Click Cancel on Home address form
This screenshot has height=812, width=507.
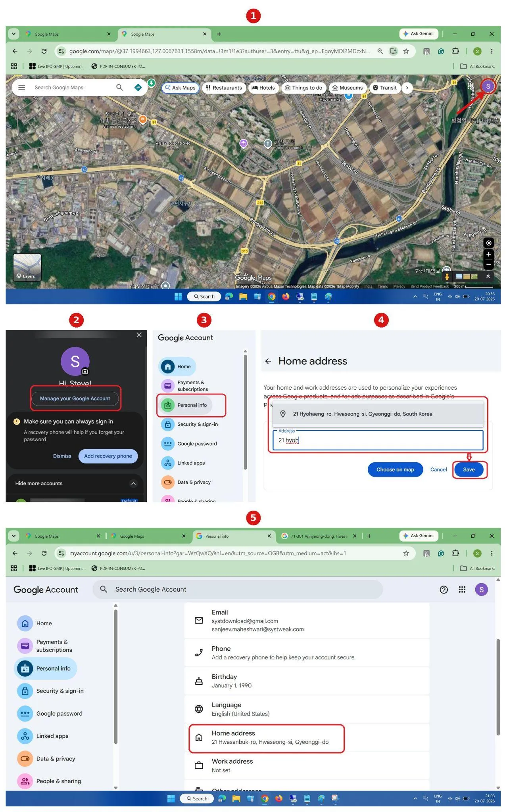438,469
